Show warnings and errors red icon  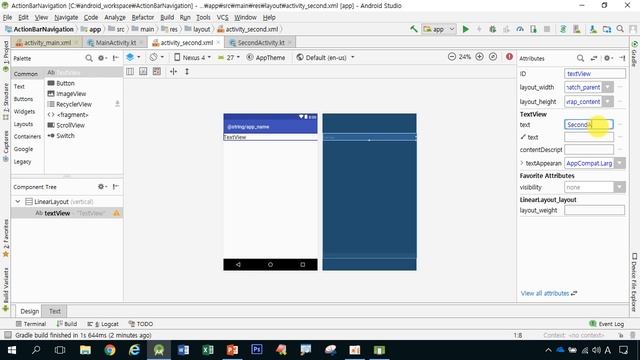(509, 57)
